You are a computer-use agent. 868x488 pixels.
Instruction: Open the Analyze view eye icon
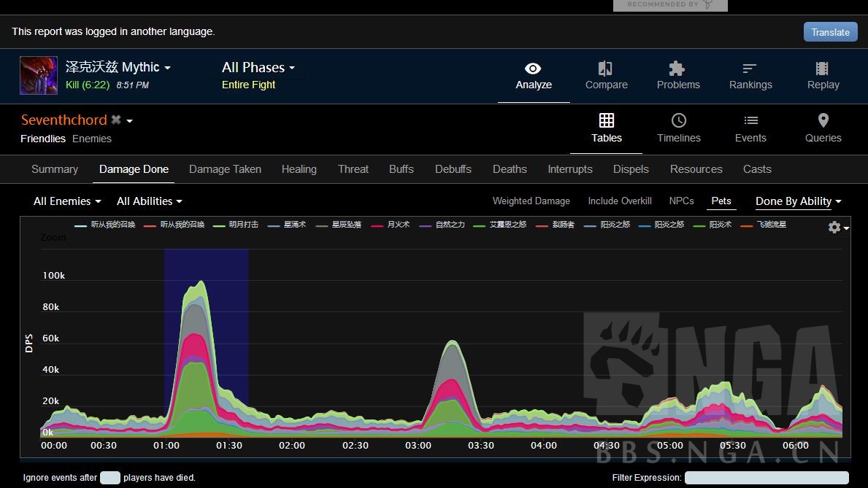pyautogui.click(x=533, y=69)
